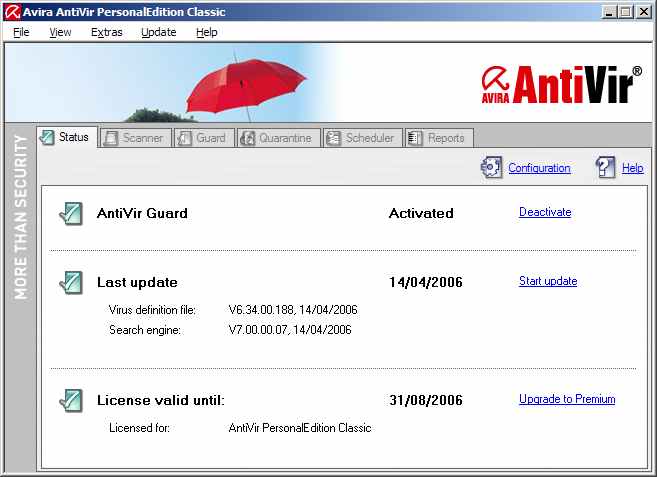Select the Status tab
This screenshot has height=477, width=657.
tap(67, 137)
